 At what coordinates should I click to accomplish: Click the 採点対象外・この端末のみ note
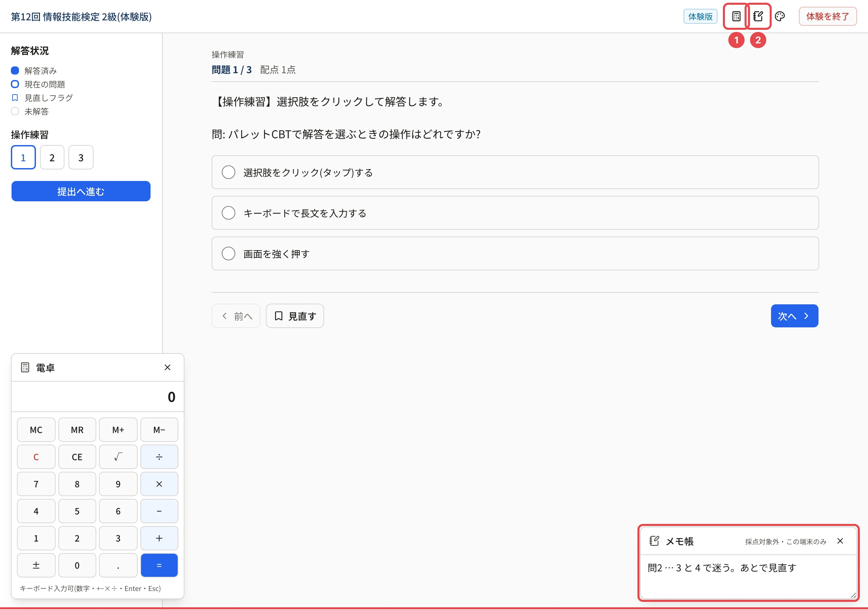tap(786, 542)
